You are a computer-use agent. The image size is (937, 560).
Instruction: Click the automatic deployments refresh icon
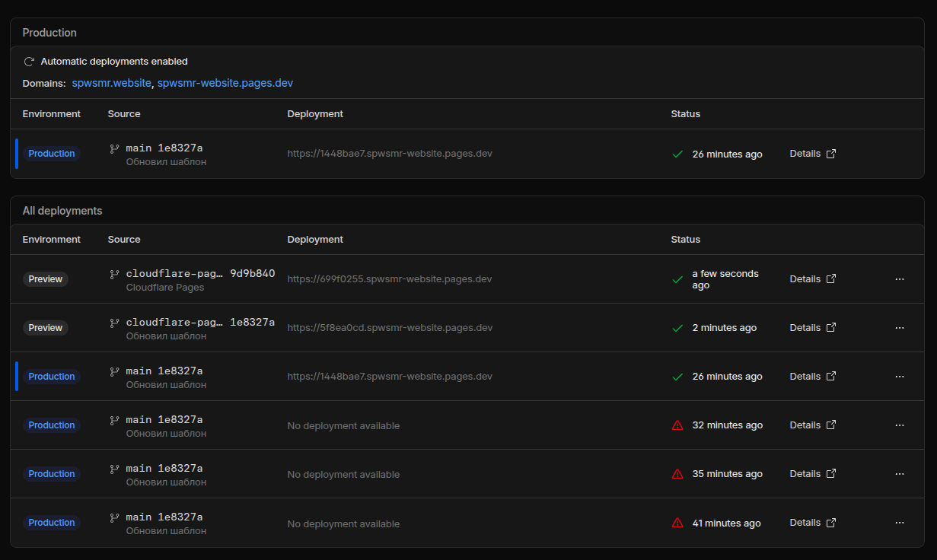click(29, 62)
